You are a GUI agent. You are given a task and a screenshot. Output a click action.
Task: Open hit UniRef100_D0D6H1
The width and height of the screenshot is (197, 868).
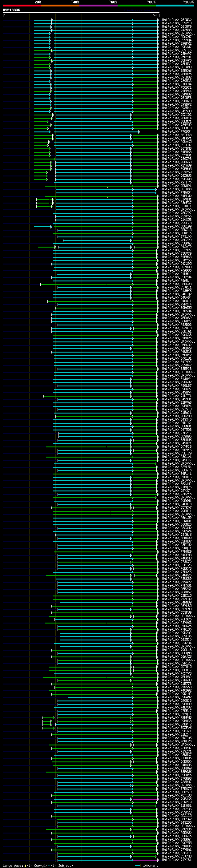177,501
